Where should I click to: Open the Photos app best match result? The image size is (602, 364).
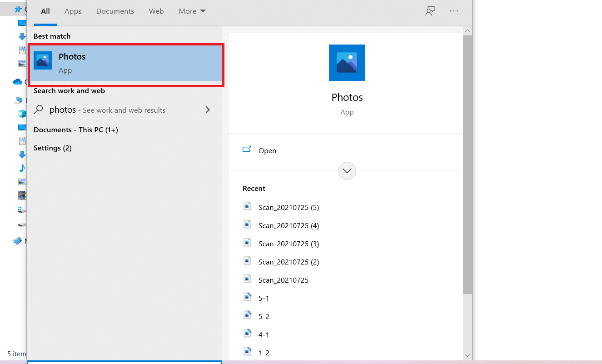pyautogui.click(x=125, y=63)
